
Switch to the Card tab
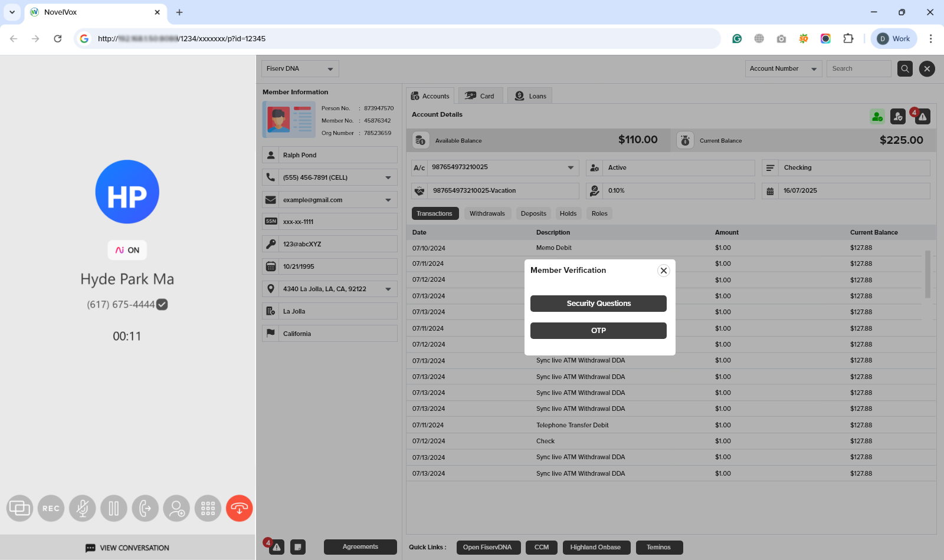(x=480, y=96)
